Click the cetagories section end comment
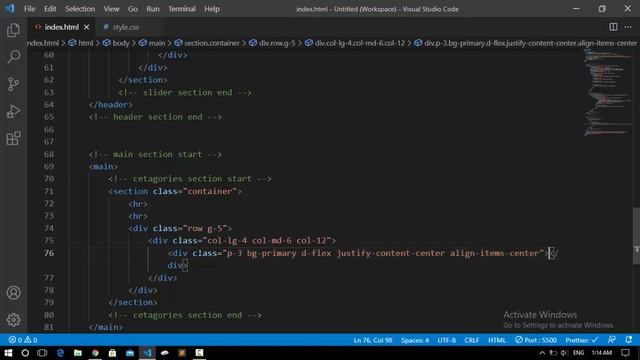Image resolution: width=640 pixels, height=360 pixels. coord(185,315)
